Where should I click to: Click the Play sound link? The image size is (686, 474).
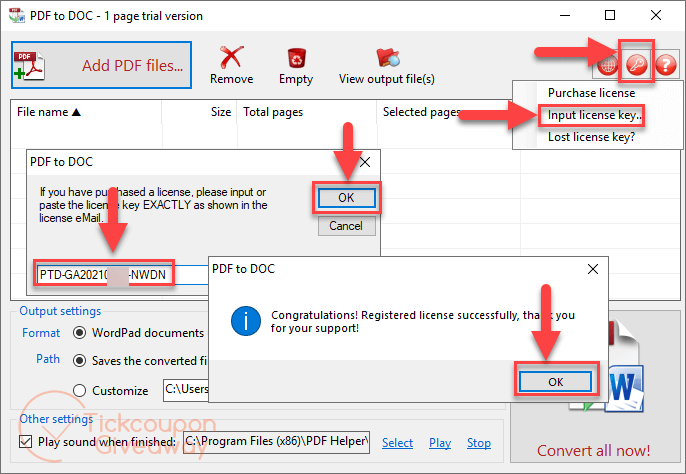(x=440, y=443)
